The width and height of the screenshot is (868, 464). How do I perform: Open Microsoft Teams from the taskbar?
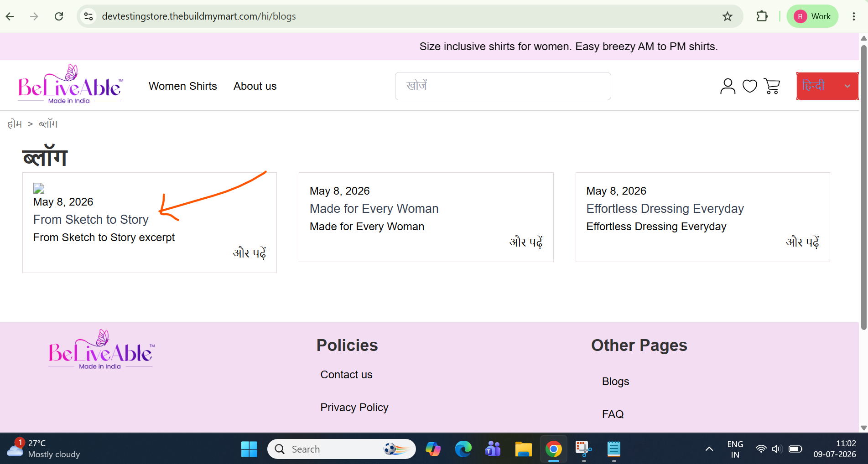pos(493,449)
